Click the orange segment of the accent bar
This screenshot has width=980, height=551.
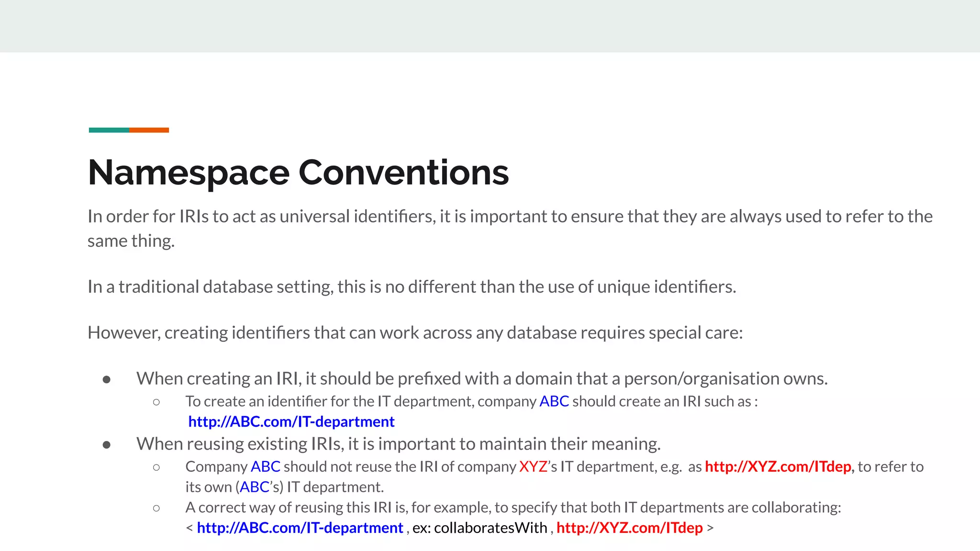click(149, 130)
